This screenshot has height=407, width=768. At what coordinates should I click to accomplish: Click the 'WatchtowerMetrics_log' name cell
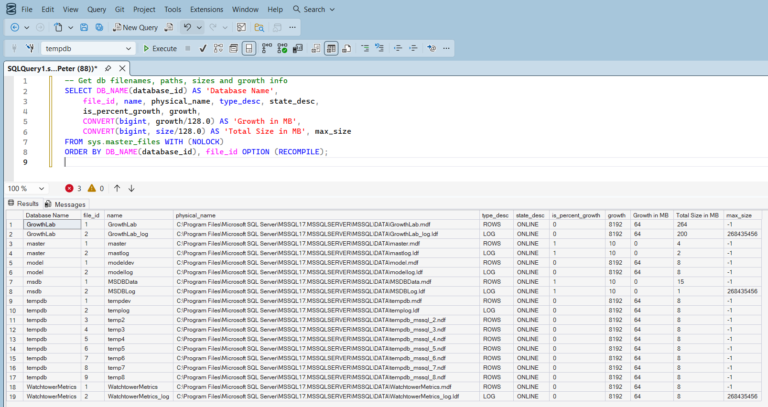pyautogui.click(x=139, y=397)
